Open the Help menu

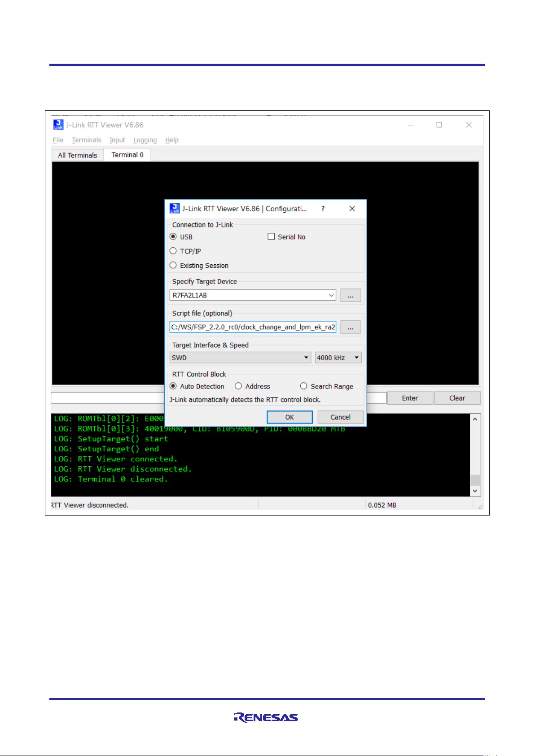click(172, 140)
